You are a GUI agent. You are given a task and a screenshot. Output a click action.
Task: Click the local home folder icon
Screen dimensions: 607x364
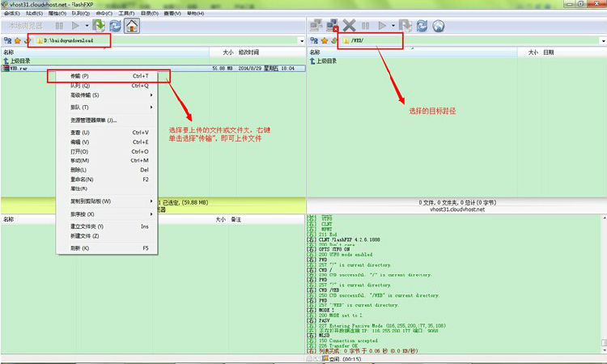click(131, 25)
